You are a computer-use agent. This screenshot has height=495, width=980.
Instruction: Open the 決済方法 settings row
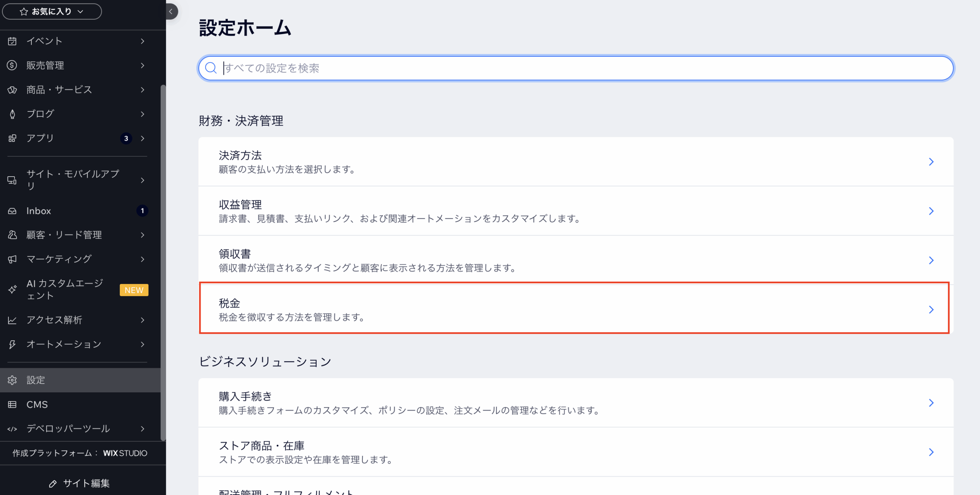tap(574, 162)
